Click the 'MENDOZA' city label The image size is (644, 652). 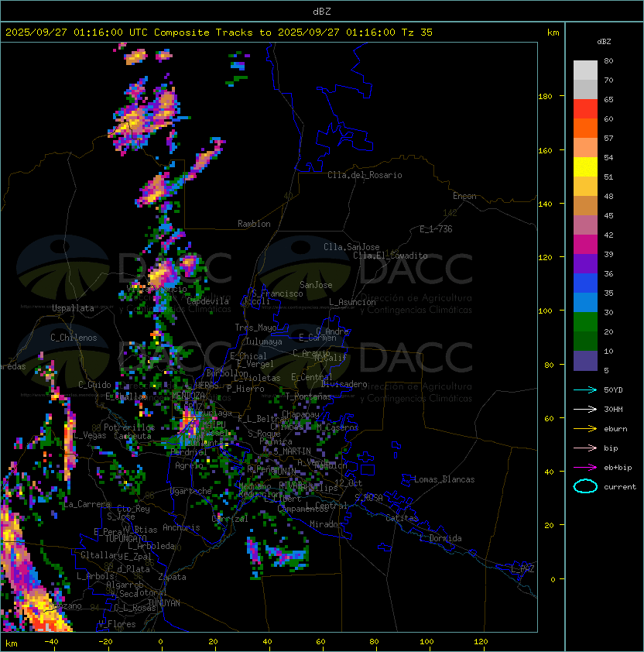188,396
